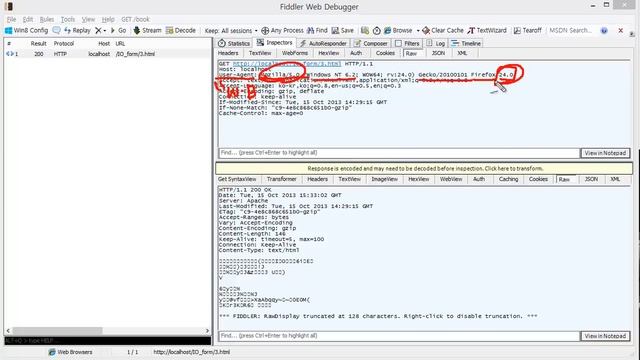Click the camera screenshot icon
This screenshot has height=360, width=640.
pos(365,31)
